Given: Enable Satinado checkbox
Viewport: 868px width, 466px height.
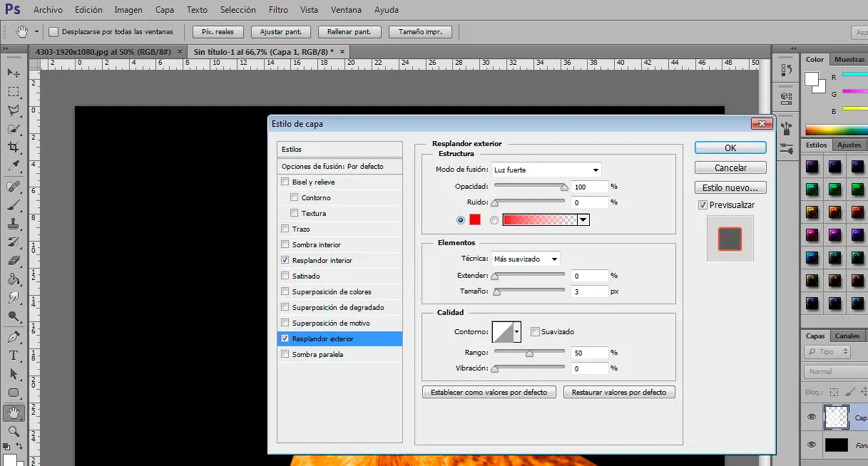Looking at the screenshot, I should coord(285,276).
